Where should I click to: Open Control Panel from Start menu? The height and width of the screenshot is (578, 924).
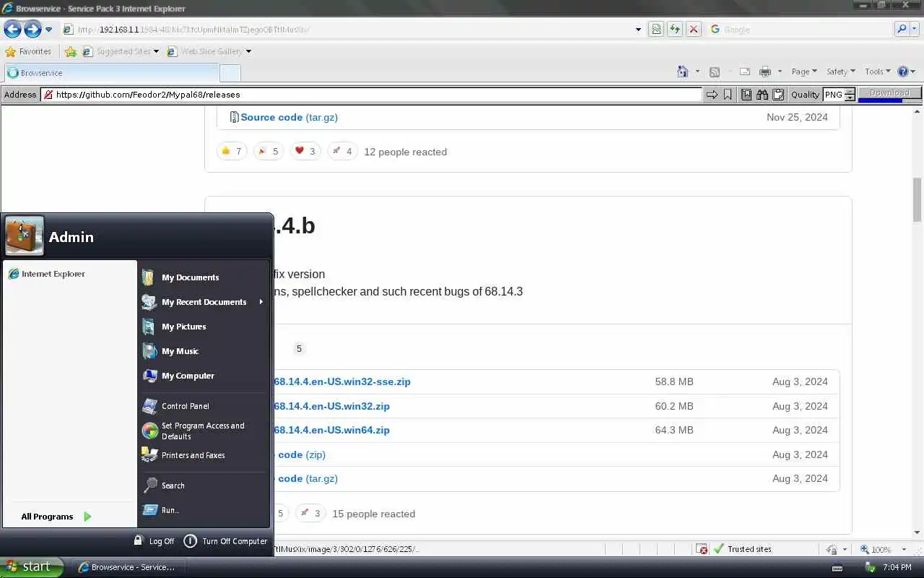[x=204, y=406]
